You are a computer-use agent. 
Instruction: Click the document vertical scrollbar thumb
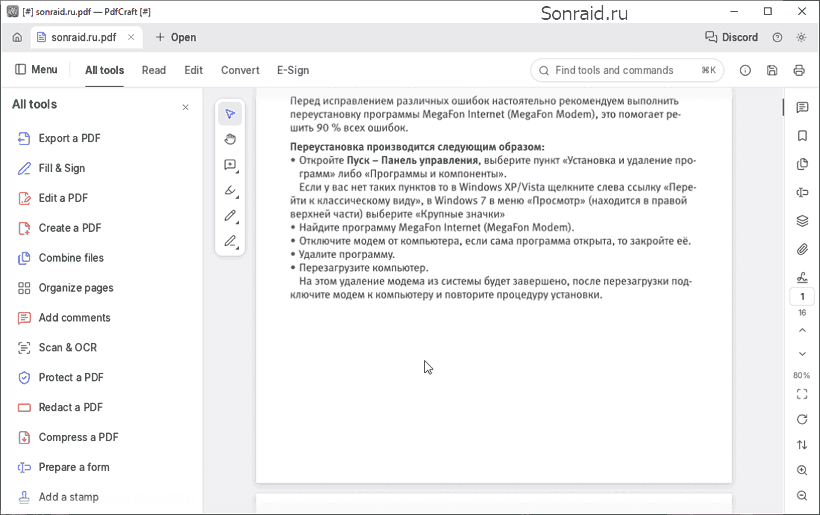[x=783, y=107]
